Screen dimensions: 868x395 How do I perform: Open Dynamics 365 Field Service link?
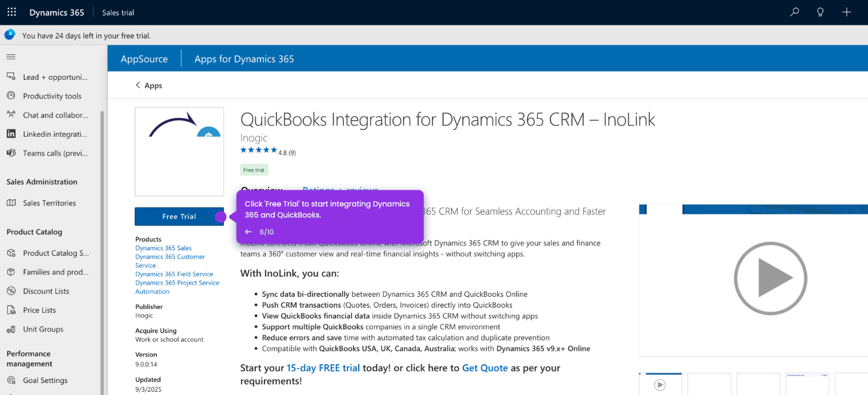pos(174,274)
